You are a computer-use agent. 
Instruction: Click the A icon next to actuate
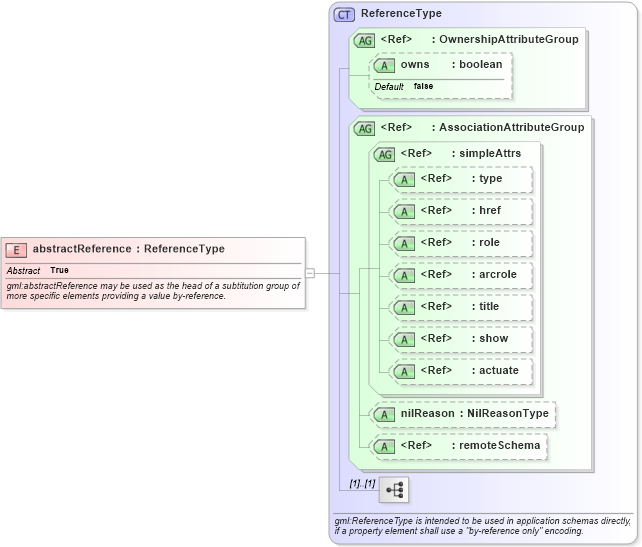(404, 371)
